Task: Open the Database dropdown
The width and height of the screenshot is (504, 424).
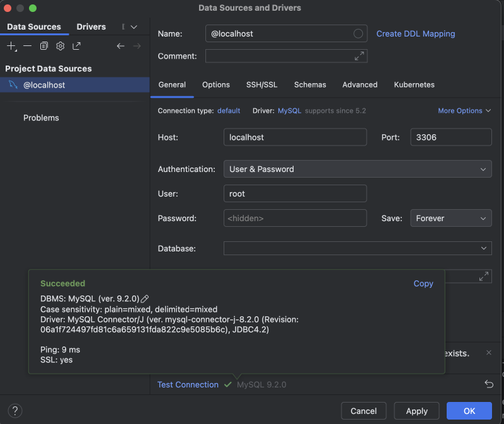Action: click(357, 248)
